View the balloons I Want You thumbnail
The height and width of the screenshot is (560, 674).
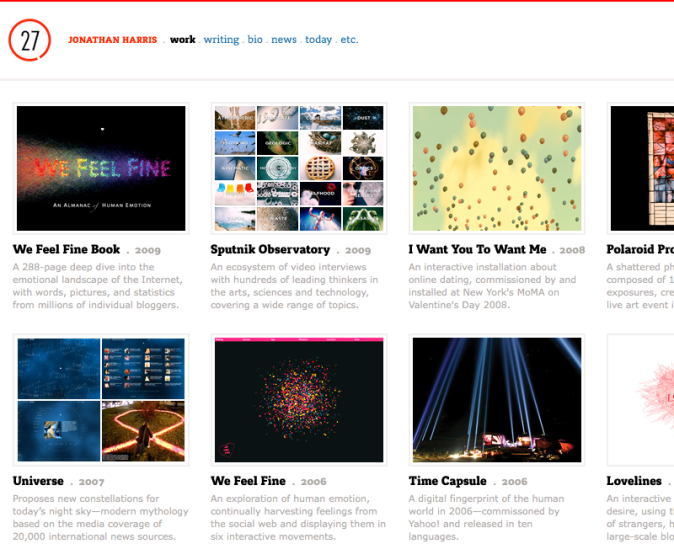[497, 168]
